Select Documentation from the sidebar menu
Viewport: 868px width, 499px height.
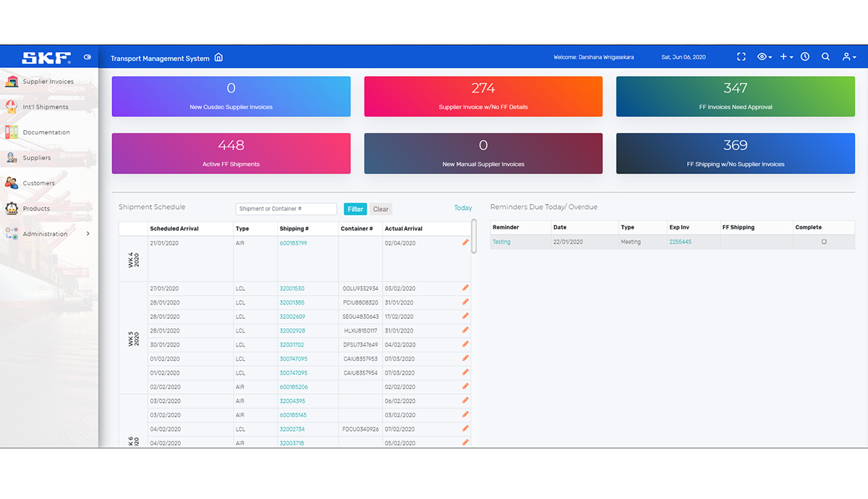tap(46, 132)
